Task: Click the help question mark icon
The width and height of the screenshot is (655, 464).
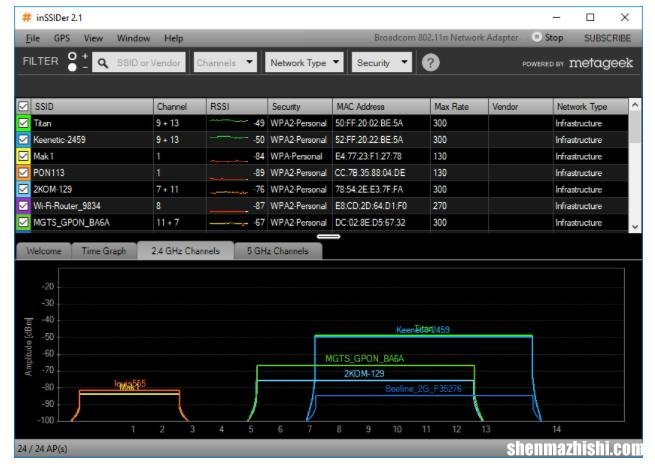Action: tap(430, 63)
